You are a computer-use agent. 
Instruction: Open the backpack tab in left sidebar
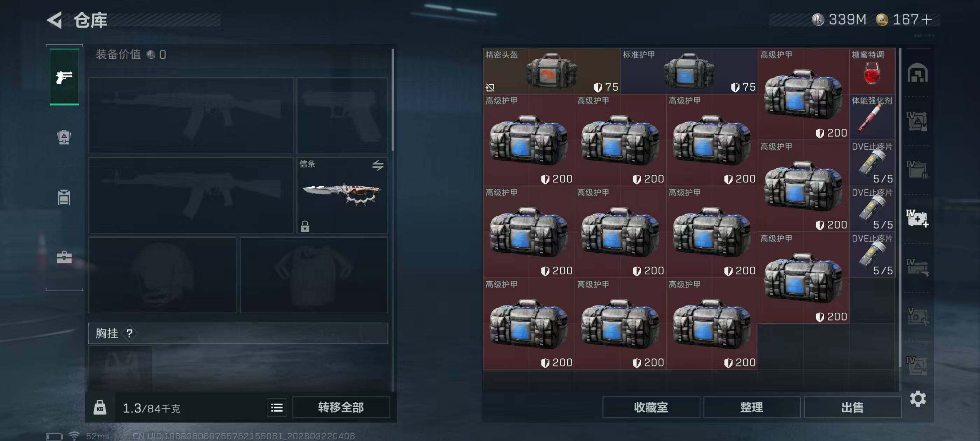pyautogui.click(x=64, y=137)
